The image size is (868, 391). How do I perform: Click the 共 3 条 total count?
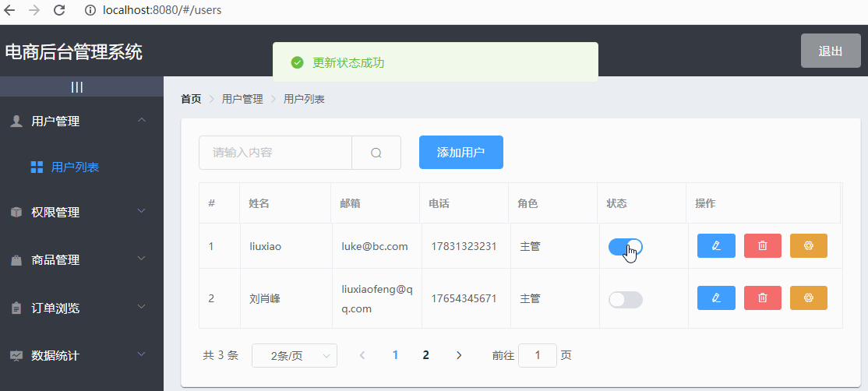pyautogui.click(x=221, y=356)
